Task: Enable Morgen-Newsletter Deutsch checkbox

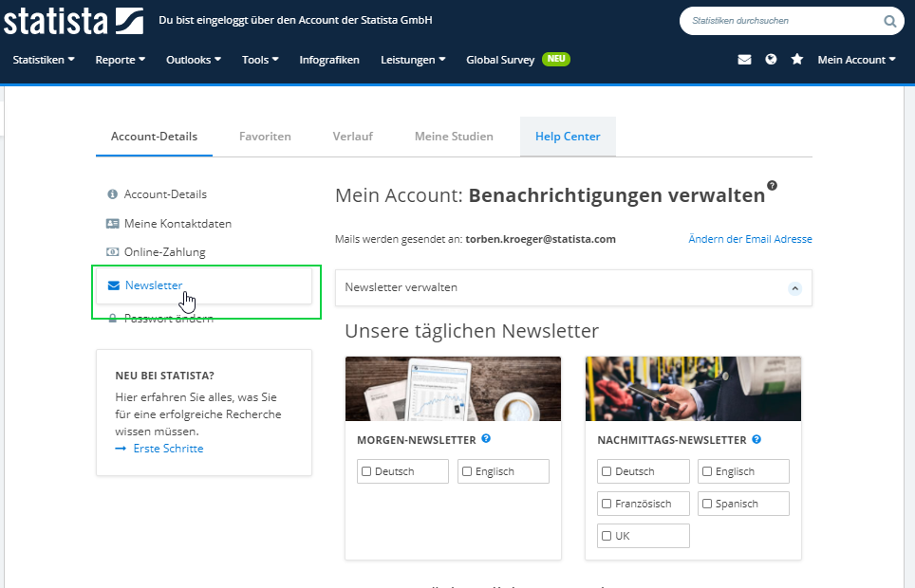Action: coord(366,471)
